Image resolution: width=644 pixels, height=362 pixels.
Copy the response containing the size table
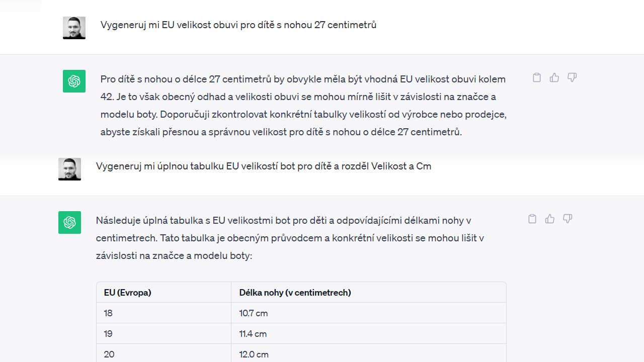click(532, 219)
